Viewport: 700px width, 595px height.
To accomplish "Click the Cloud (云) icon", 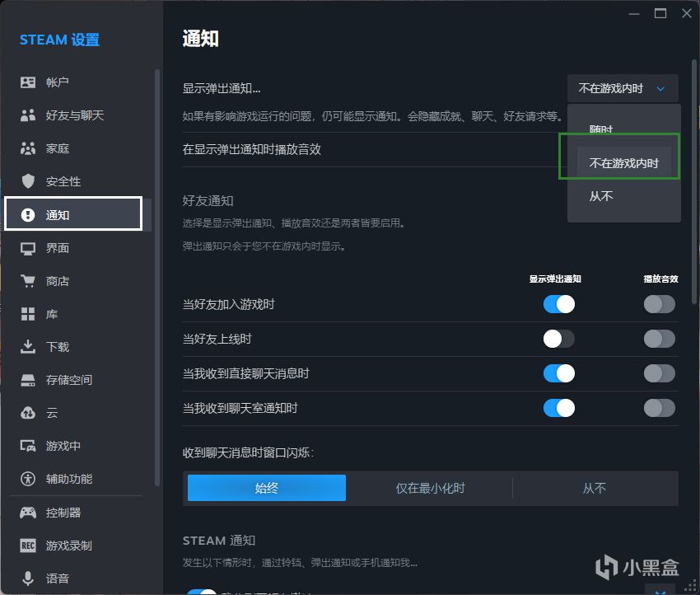I will click(28, 413).
